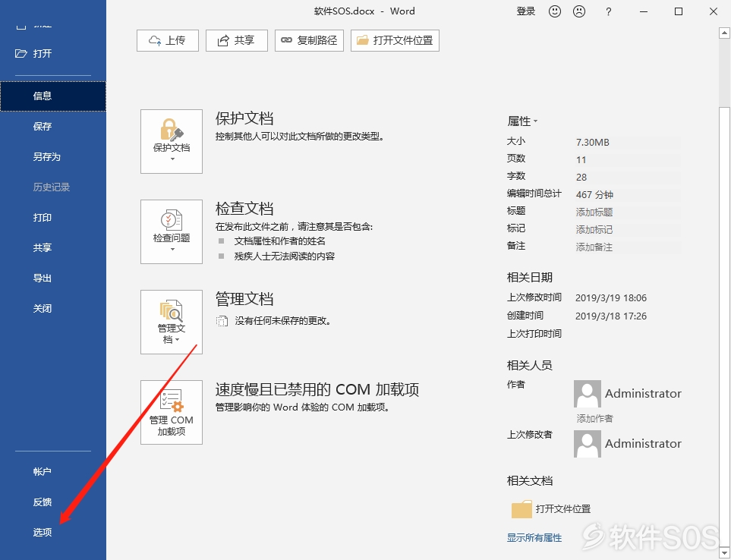731x560 pixels.
Task: Expand the 属性 properties dropdown
Action: 522,121
